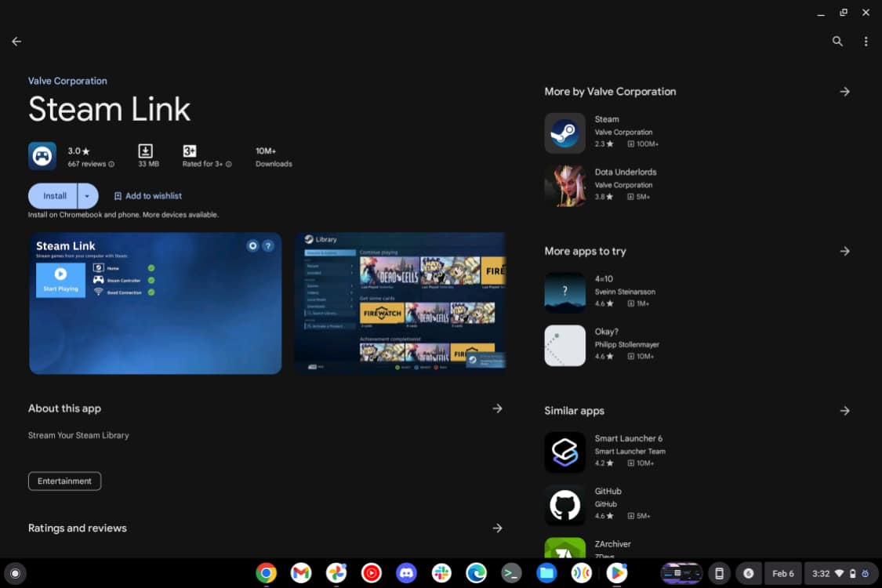This screenshot has width=882, height=588.
Task: Click the Ratings and reviews heading
Action: (x=78, y=528)
